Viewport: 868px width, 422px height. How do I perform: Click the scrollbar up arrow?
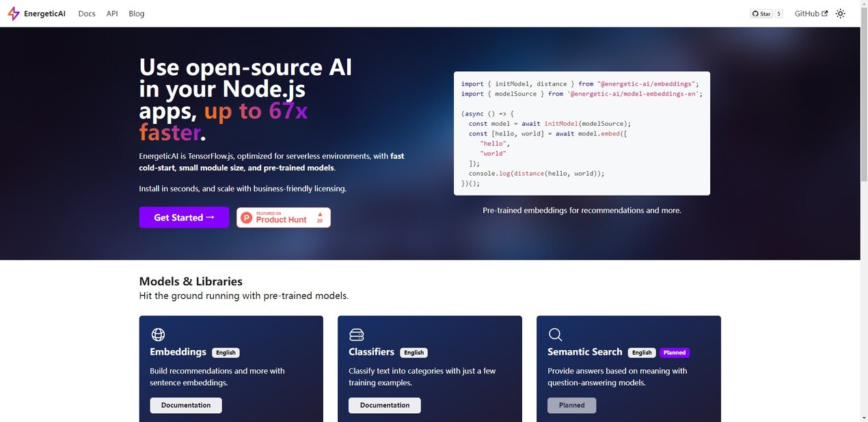tap(864, 4)
